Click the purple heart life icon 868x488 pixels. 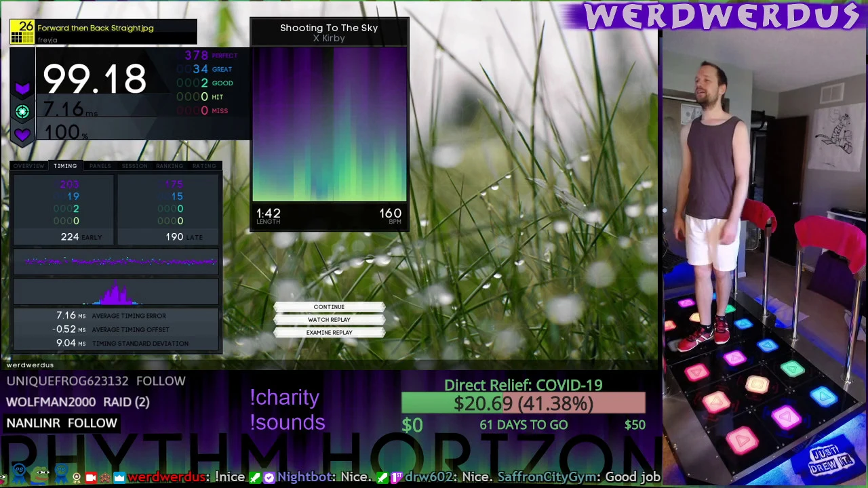coord(22,135)
